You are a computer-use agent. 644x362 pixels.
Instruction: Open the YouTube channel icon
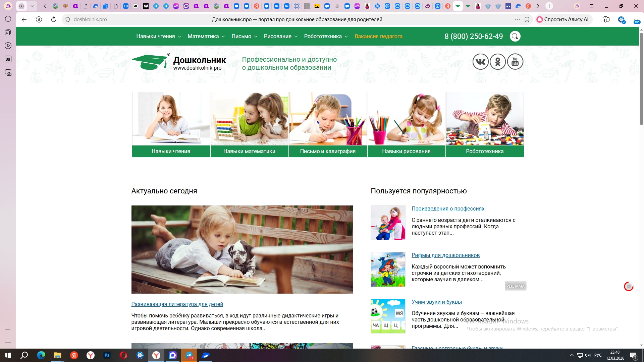coord(515,62)
